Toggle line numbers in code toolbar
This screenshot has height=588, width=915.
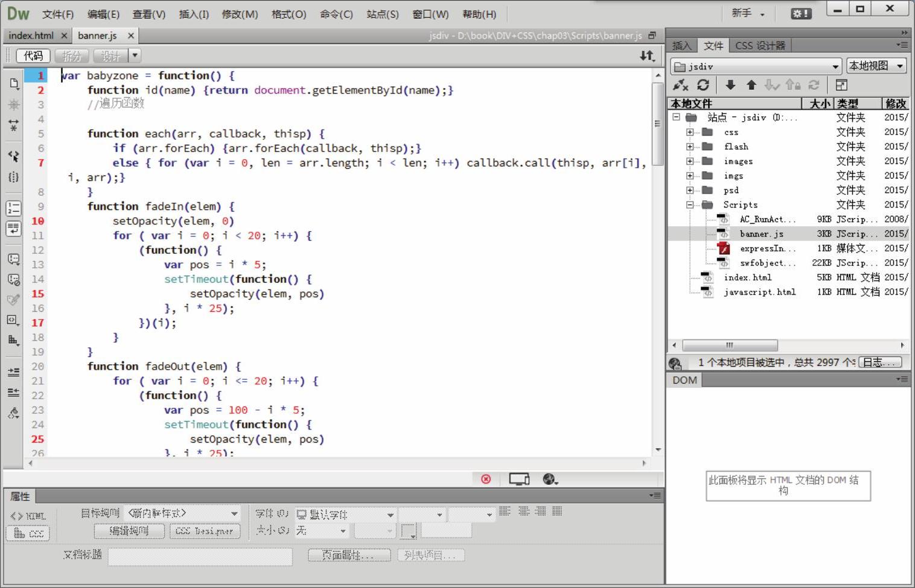pos(13,209)
